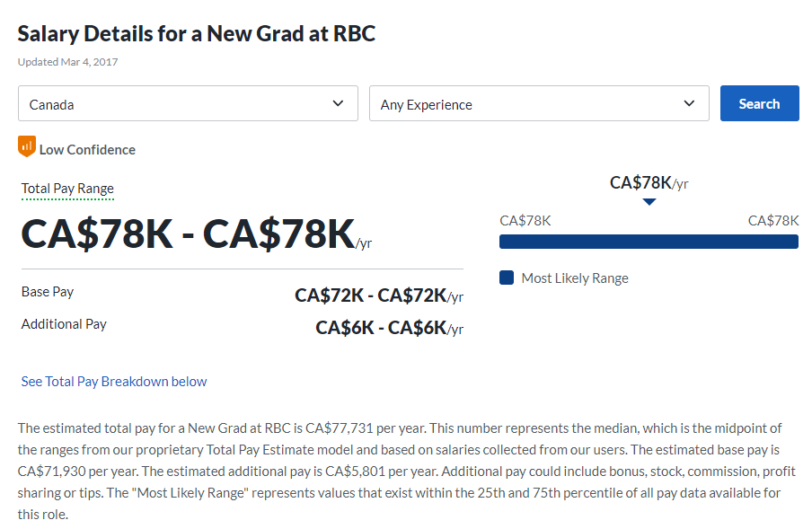Click the Additional Pay row label
This screenshot has height=529, width=812.
point(64,324)
